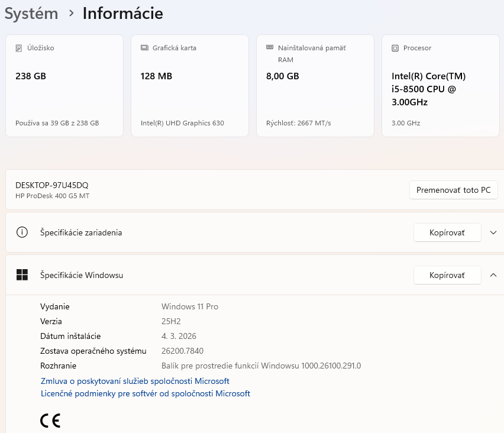Click the processor chip icon beside Procesor
Image resolution: width=504 pixels, height=433 pixels.
coord(395,49)
